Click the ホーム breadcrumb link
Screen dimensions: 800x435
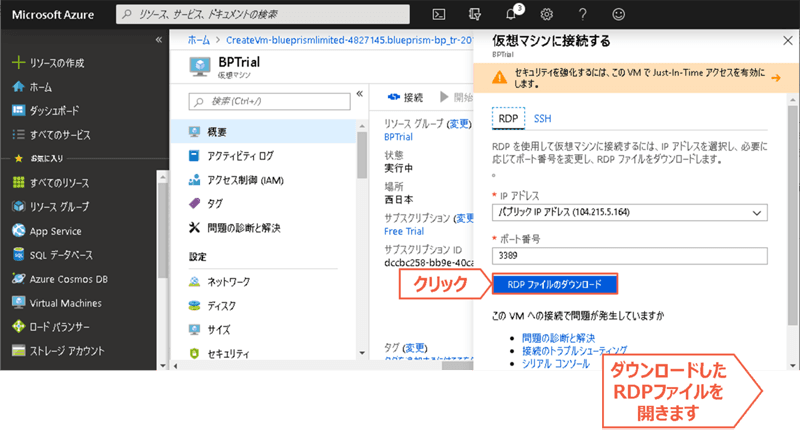click(x=198, y=40)
